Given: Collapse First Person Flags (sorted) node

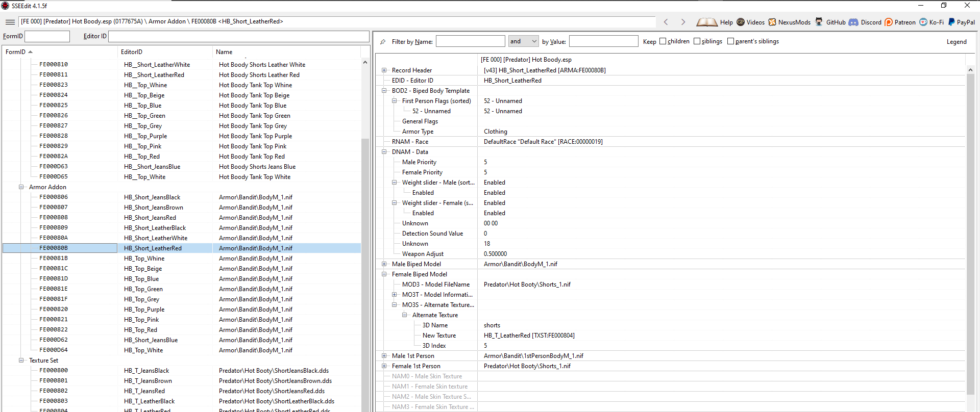Looking at the screenshot, I should coord(395,101).
